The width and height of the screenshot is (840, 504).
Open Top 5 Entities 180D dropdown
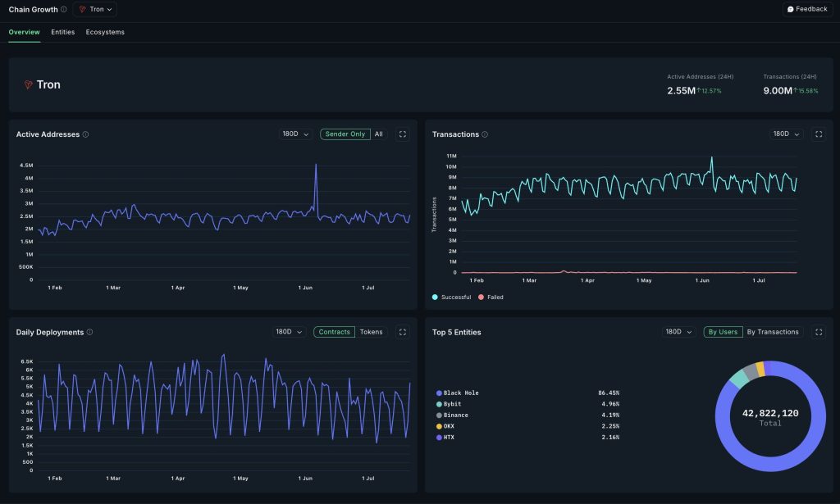[x=678, y=332]
